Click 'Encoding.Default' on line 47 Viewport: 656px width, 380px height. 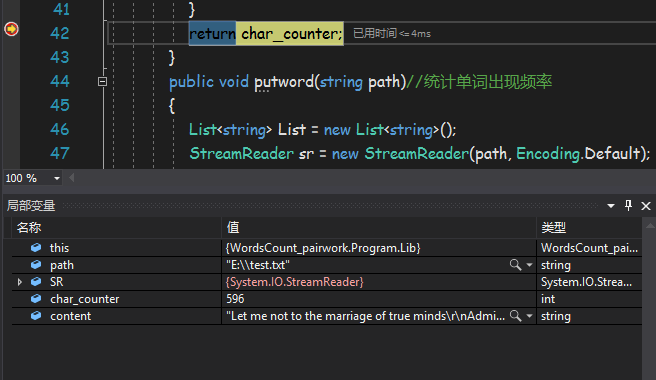point(579,154)
